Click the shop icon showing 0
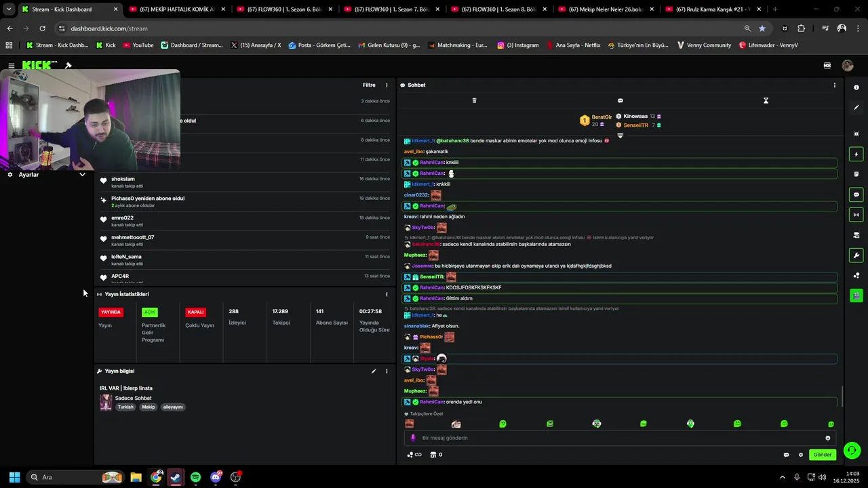The width and height of the screenshot is (868, 488). pyautogui.click(x=437, y=455)
